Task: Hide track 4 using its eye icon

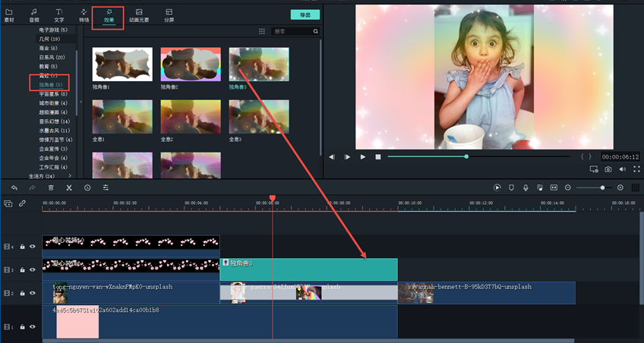Action: [x=33, y=247]
